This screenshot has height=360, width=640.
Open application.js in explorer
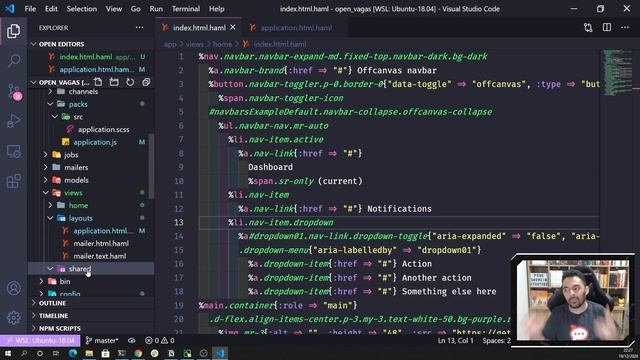tap(95, 142)
